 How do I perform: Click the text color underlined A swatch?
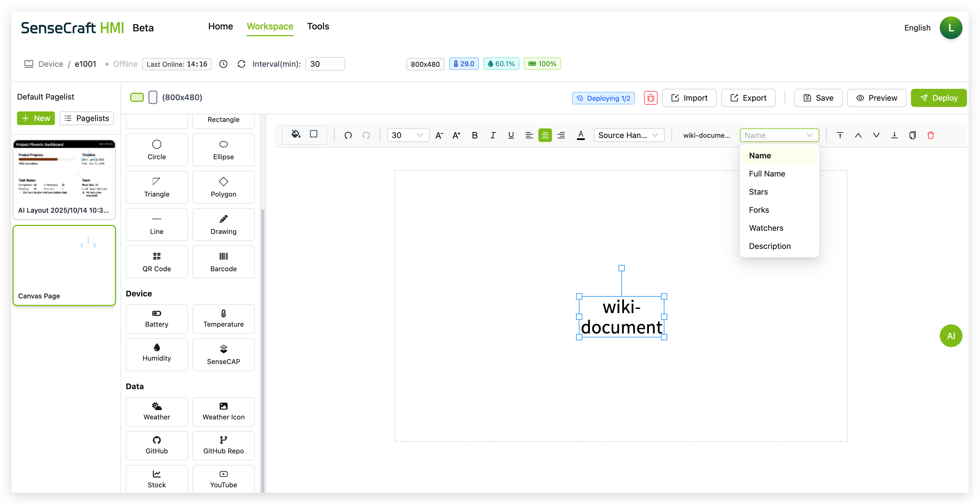click(581, 135)
